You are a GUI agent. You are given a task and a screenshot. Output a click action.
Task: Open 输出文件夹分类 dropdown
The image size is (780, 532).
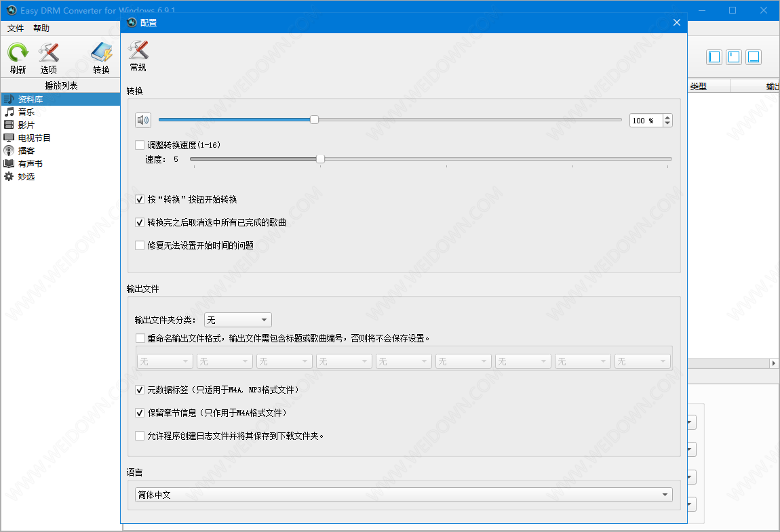pyautogui.click(x=238, y=320)
